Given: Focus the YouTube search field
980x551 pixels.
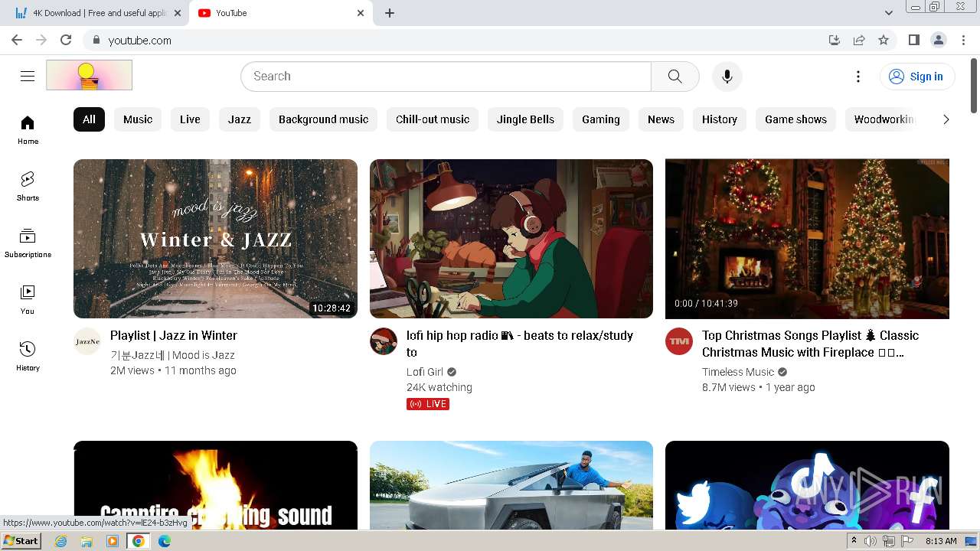Looking at the screenshot, I should click(x=446, y=76).
